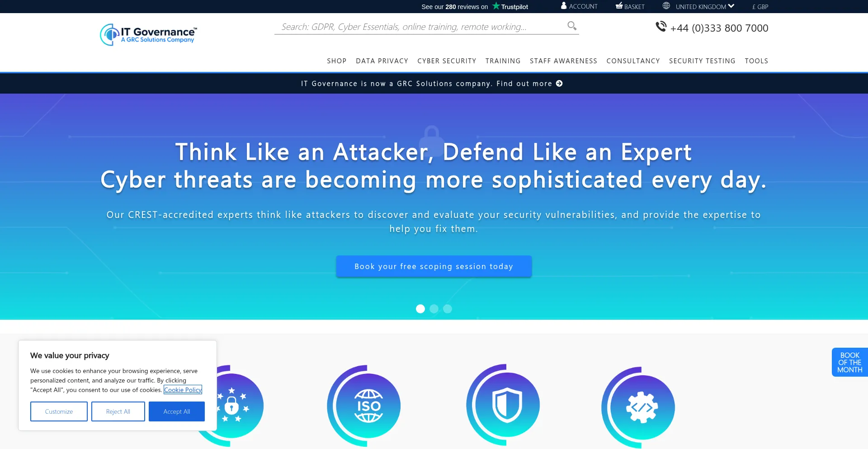
Task: Open the GBP currency selector
Action: point(760,7)
